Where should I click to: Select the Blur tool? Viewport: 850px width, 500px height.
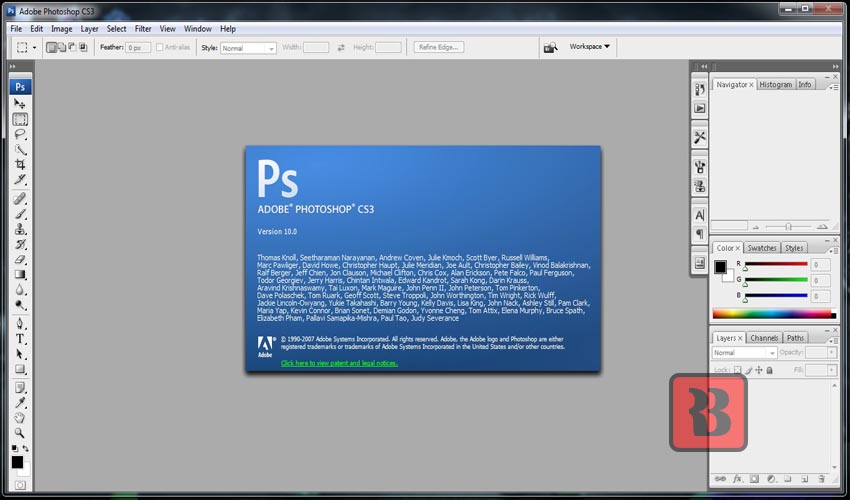click(20, 290)
